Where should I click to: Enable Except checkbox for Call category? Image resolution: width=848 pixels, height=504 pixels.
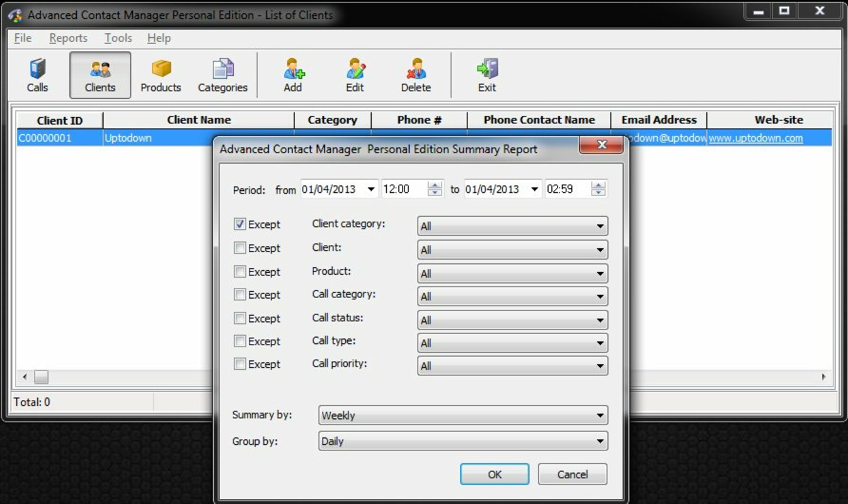[x=239, y=294]
